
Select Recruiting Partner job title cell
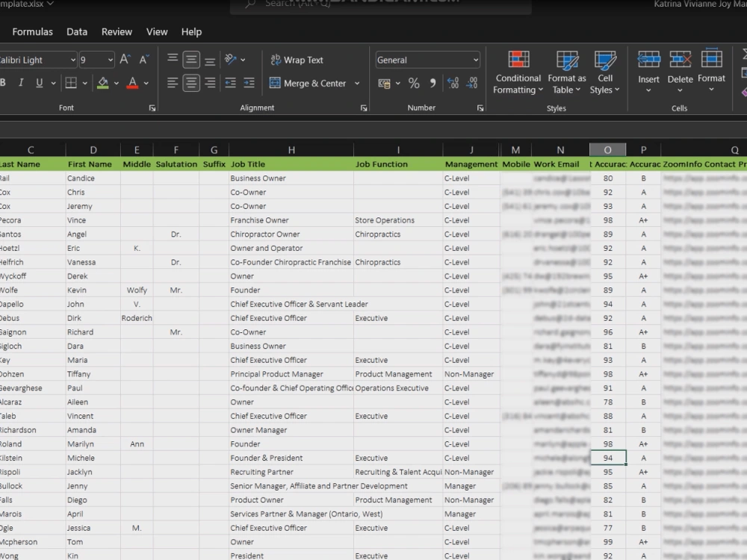(x=291, y=472)
